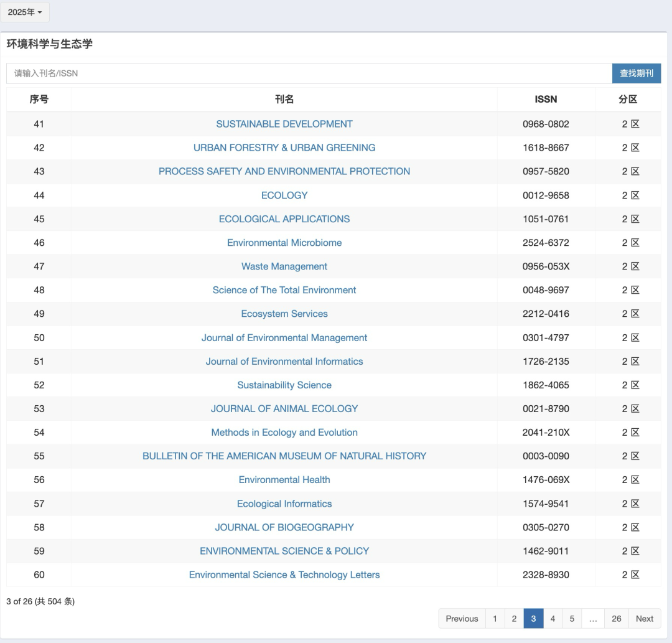The height and width of the screenshot is (643, 672).
Task: Select ISSN 0012-9658 cell
Action: [x=546, y=195]
